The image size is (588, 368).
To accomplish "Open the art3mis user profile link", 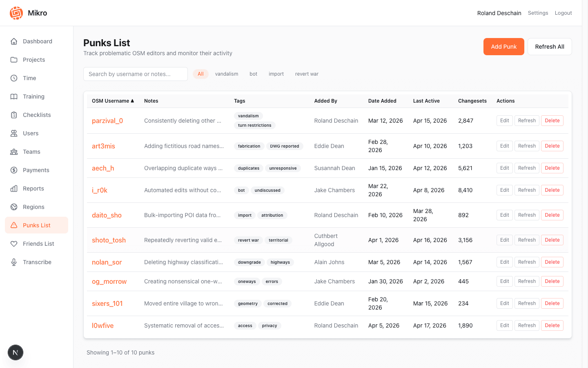I will (x=103, y=146).
